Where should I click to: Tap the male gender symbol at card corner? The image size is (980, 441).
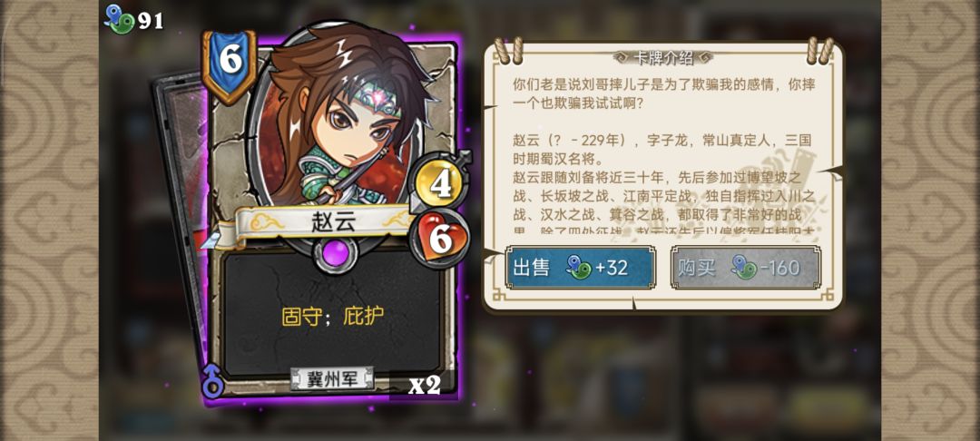point(213,384)
